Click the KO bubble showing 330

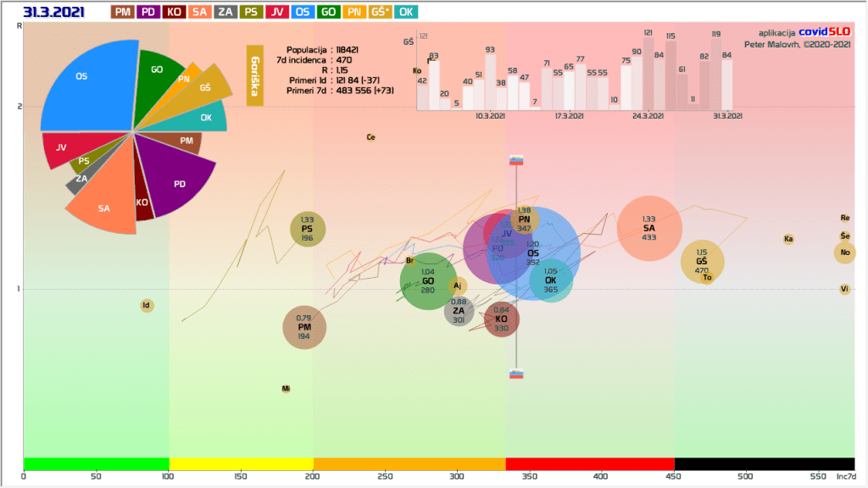click(x=502, y=319)
